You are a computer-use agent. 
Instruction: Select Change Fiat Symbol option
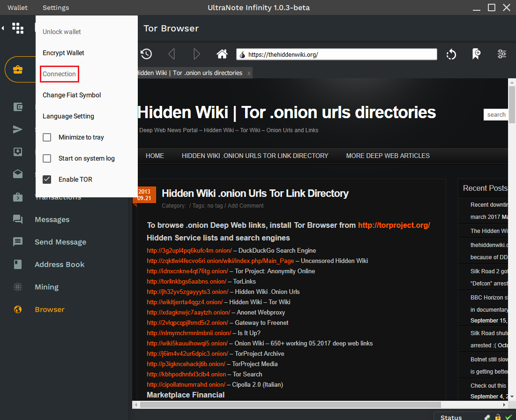72,95
